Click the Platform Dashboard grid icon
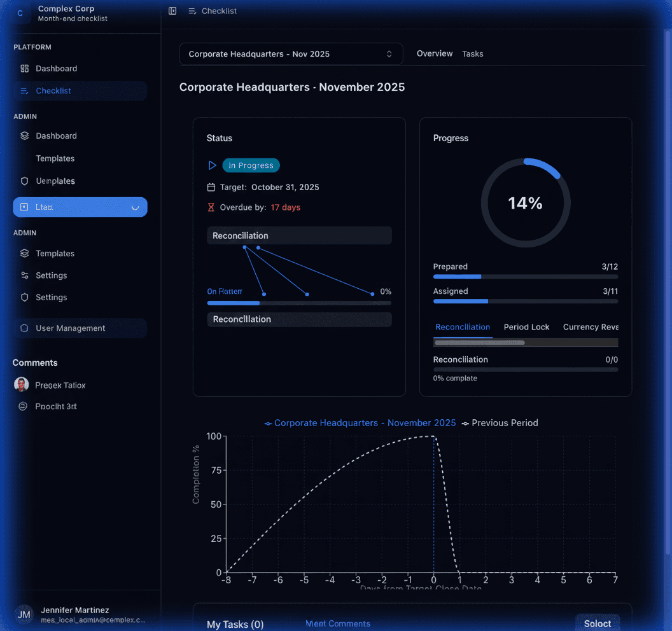 tap(25, 69)
